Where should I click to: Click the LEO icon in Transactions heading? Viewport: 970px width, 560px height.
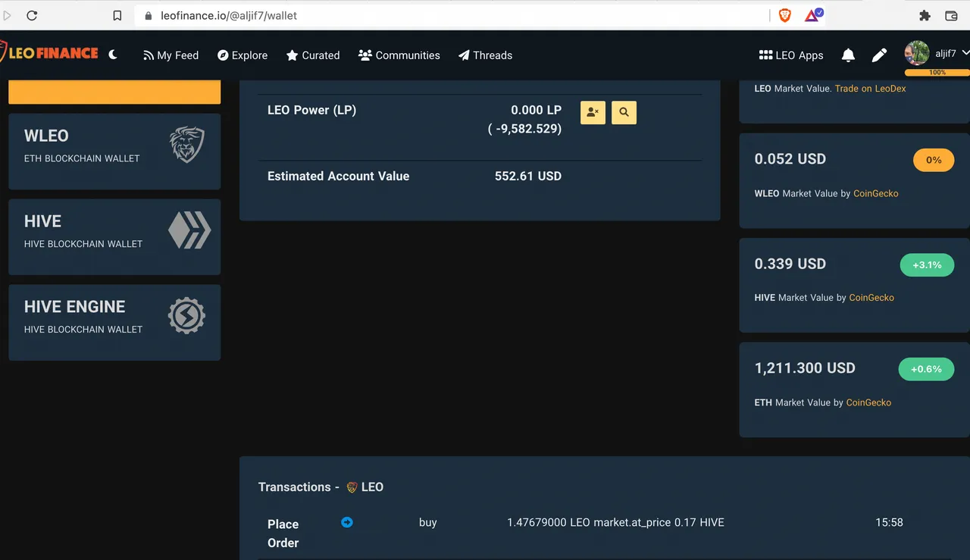[x=352, y=487]
